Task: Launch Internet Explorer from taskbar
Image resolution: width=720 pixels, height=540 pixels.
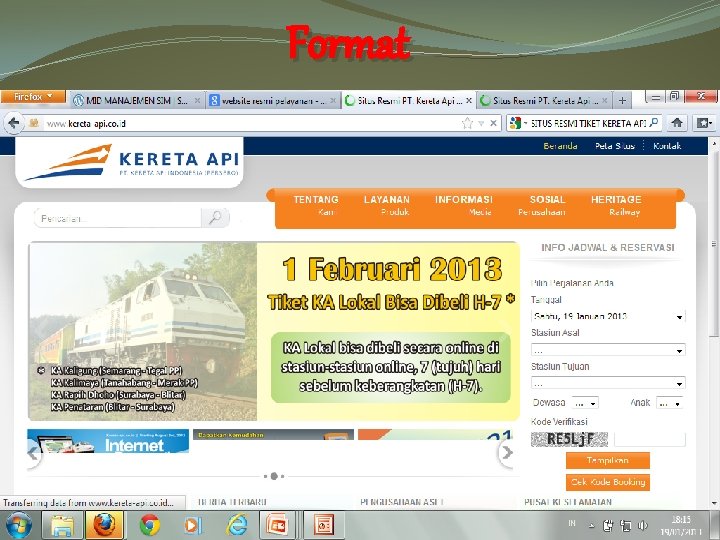Action: [237, 525]
